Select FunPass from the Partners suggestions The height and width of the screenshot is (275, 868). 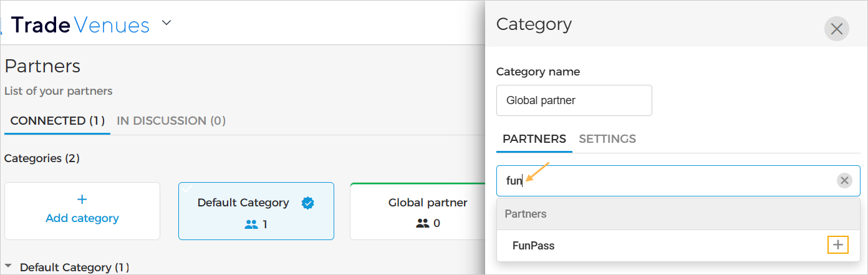pos(534,246)
